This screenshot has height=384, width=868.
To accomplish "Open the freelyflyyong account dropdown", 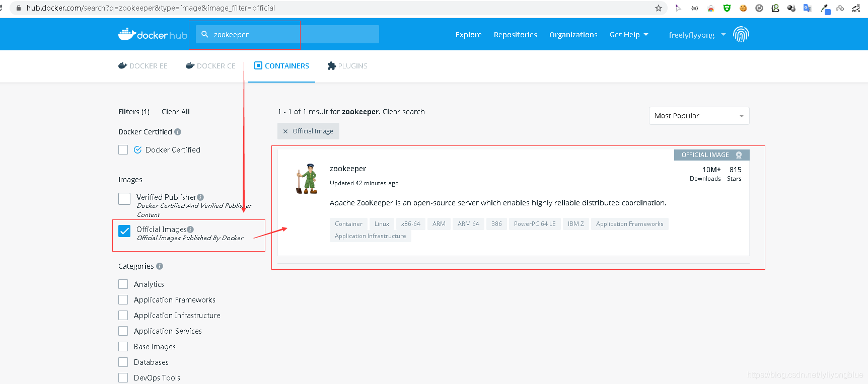I will [697, 35].
